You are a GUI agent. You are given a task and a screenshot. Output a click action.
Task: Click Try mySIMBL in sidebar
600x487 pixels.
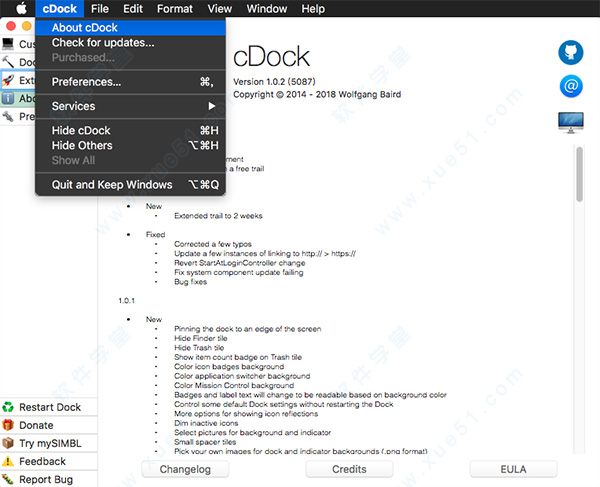[x=50, y=443]
